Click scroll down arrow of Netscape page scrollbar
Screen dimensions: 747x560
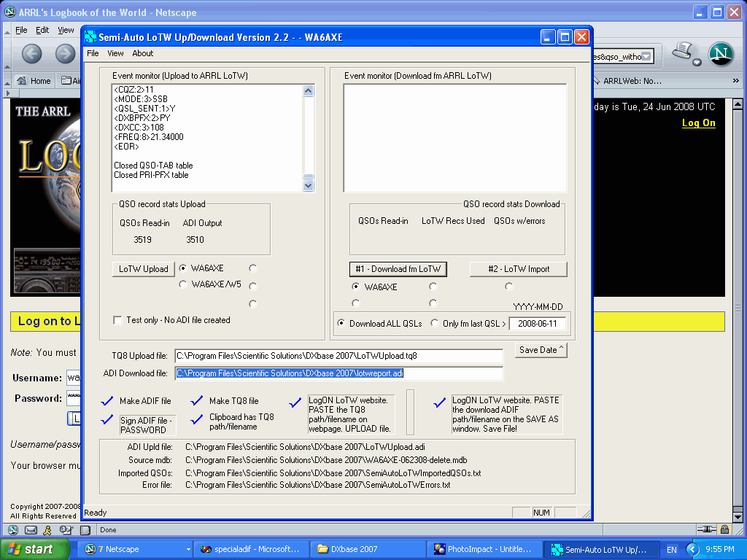[x=738, y=517]
